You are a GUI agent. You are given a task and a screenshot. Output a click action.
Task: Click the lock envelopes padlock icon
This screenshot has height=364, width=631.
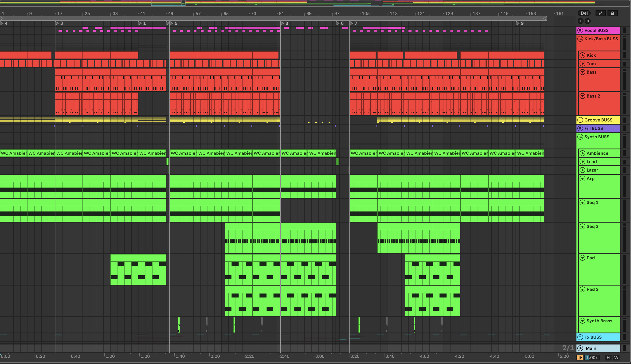pyautogui.click(x=613, y=13)
